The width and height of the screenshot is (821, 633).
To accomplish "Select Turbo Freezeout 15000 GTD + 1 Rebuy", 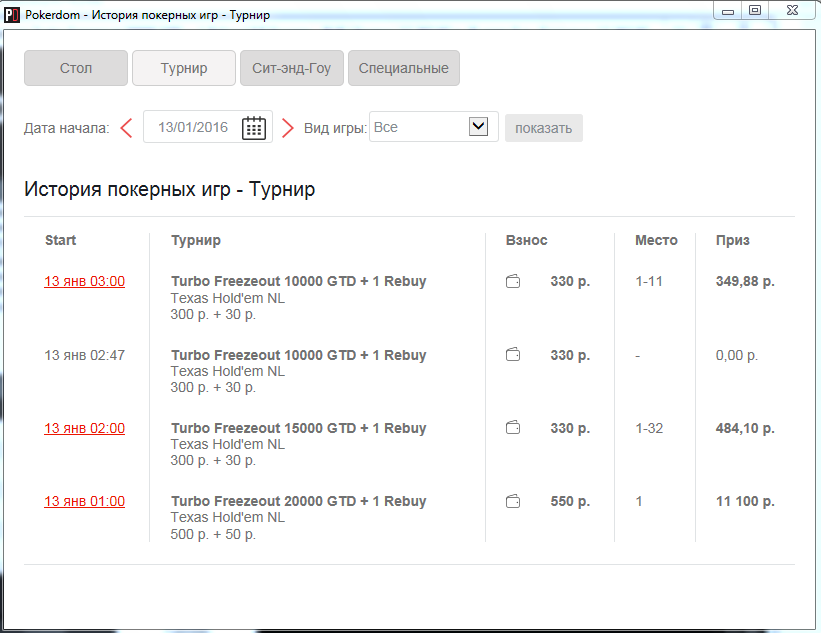I will (x=298, y=428).
